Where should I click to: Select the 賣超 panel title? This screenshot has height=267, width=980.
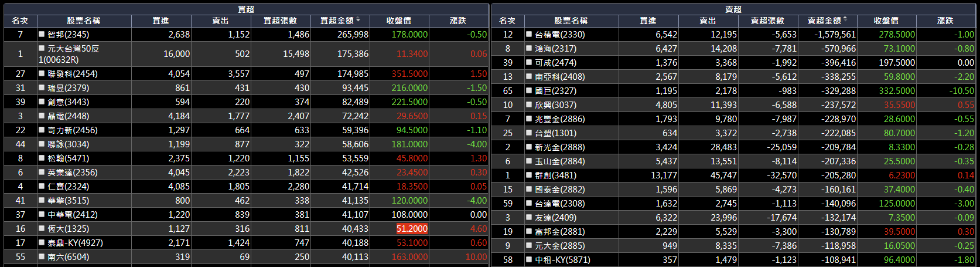[x=733, y=9]
